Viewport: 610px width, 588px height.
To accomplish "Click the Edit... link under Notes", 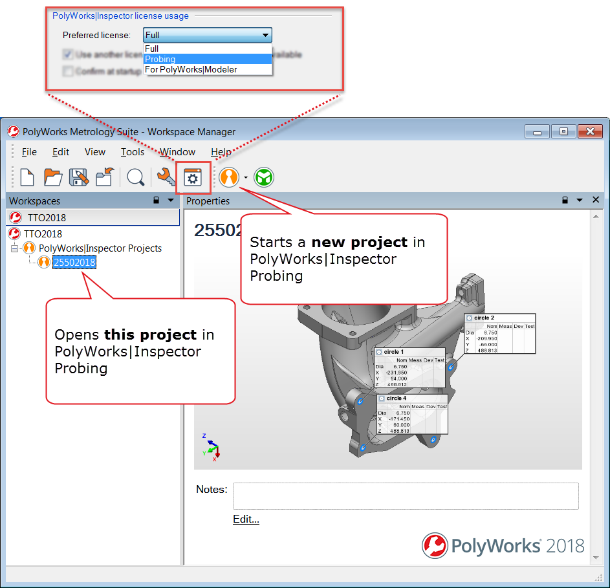I will point(246,519).
